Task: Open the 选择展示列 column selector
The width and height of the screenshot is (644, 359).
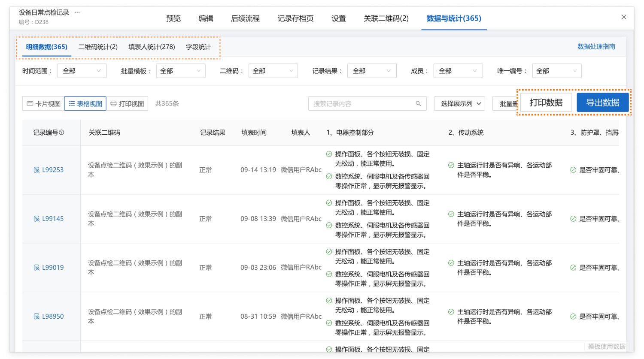Action: coord(459,104)
